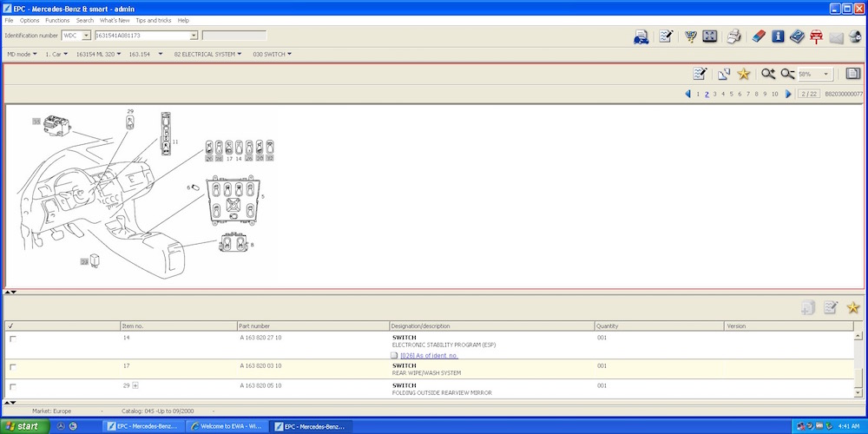Click Designation/description column header
Screen dimensions: 868x434
click(491, 326)
